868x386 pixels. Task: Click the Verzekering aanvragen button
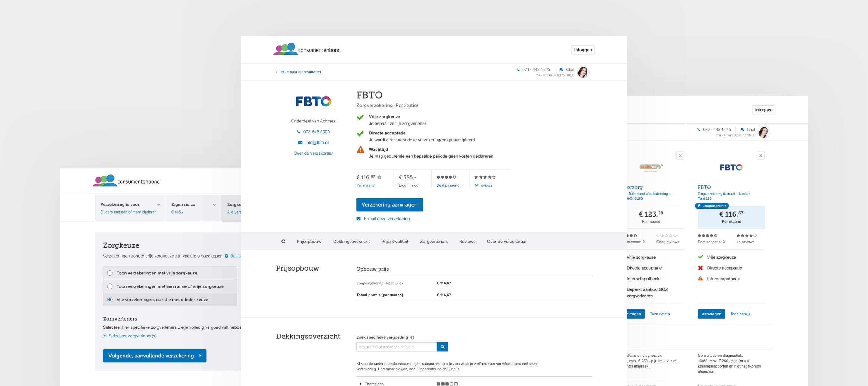tap(389, 205)
